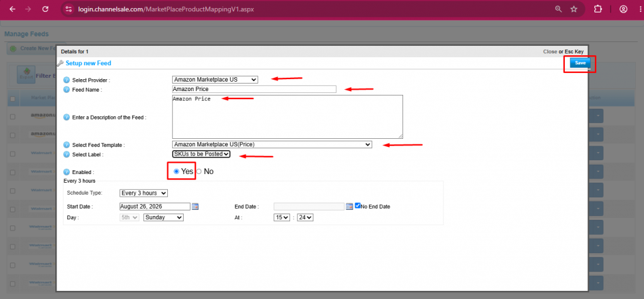Bookmark this page with the star icon
The image size is (644, 299).
pos(574,9)
